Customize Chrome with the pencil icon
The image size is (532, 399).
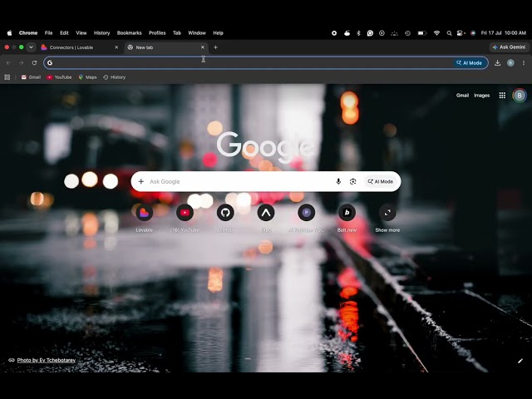[520, 361]
